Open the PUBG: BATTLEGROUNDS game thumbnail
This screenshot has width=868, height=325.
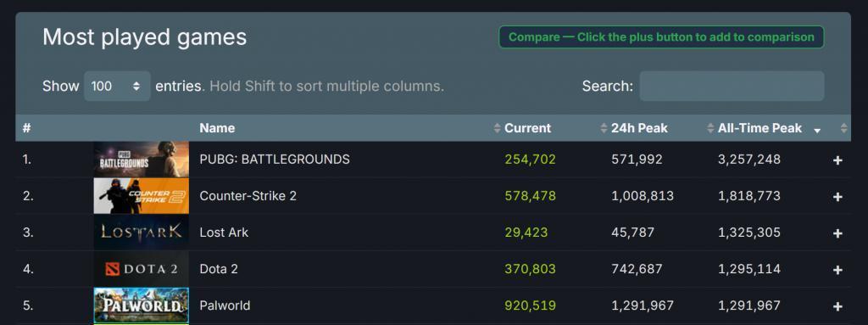coord(142,160)
